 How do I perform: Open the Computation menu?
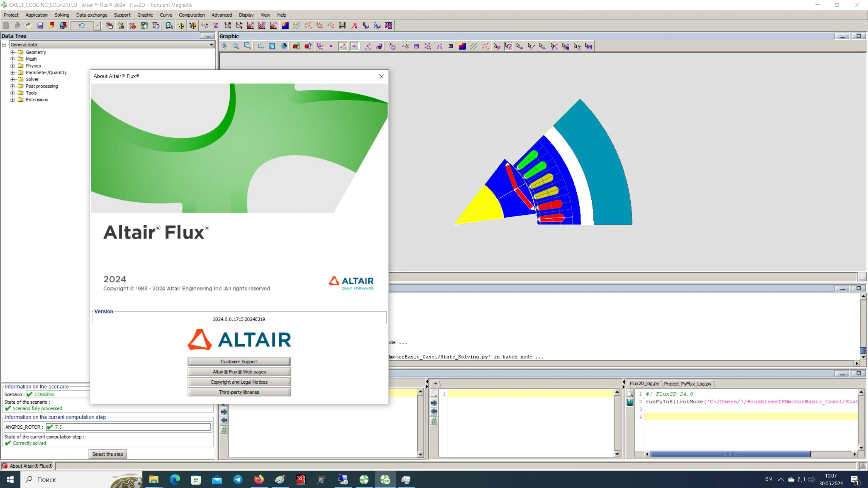coord(192,15)
